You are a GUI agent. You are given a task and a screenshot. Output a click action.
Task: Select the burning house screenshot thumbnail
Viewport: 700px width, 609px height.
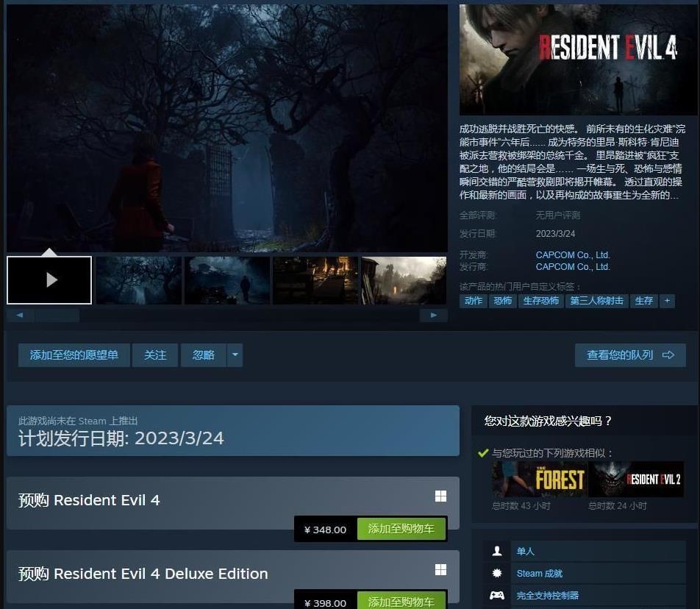315,280
